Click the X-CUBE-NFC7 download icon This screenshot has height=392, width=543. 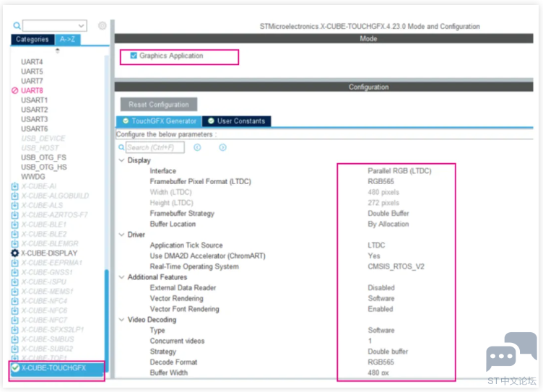click(x=15, y=320)
